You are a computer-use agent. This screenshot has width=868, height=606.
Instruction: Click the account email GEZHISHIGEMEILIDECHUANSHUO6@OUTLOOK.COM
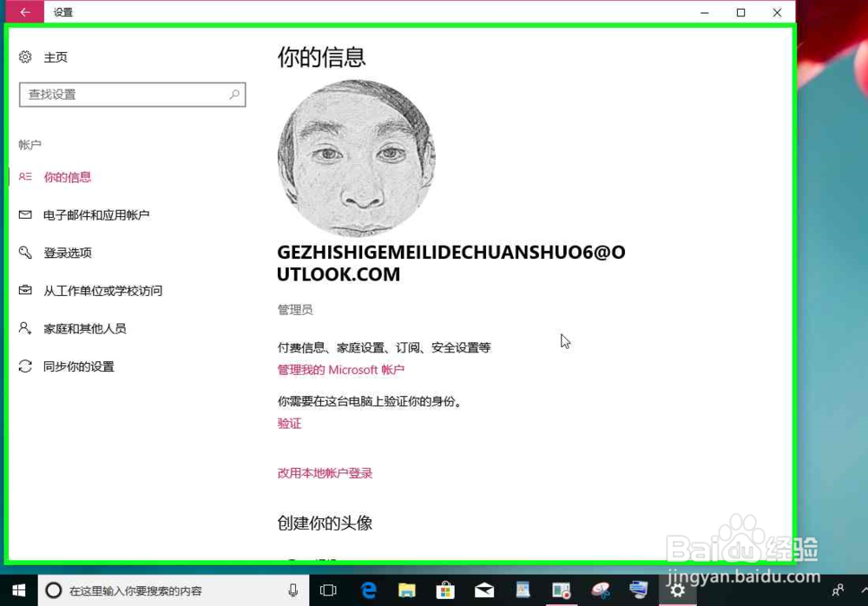coord(451,263)
